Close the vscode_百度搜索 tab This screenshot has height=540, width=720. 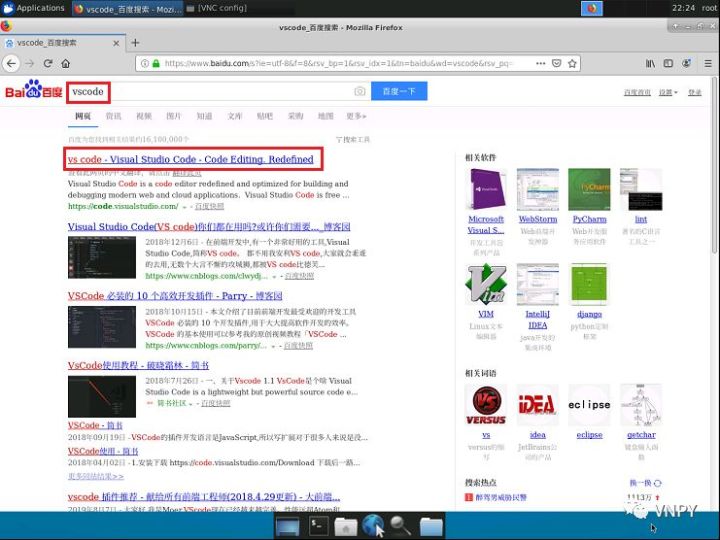[116, 43]
